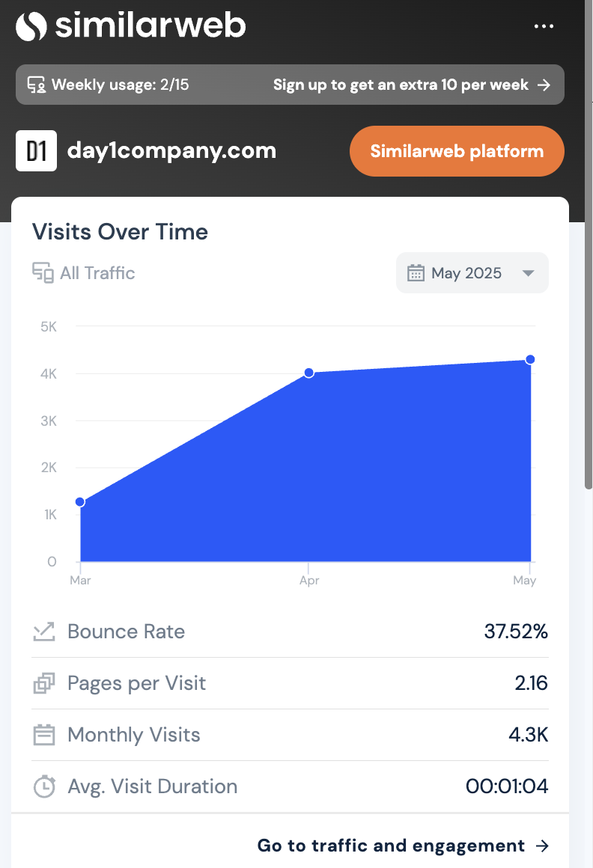Click the Monthly Visits calendar icon

click(43, 735)
